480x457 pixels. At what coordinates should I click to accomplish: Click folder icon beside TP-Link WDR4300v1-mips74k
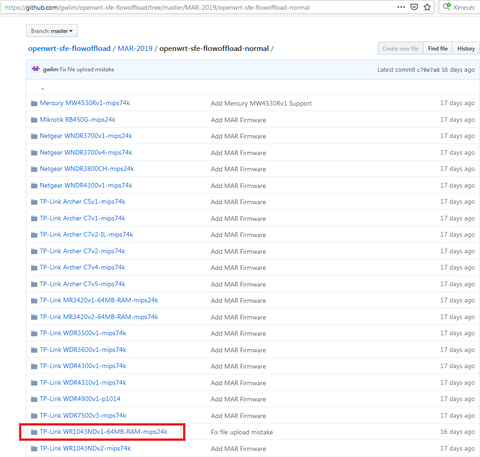[x=34, y=366]
